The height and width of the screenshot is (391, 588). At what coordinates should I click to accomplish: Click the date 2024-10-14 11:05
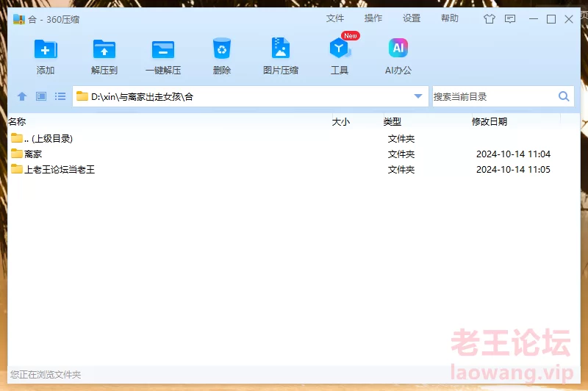513,170
